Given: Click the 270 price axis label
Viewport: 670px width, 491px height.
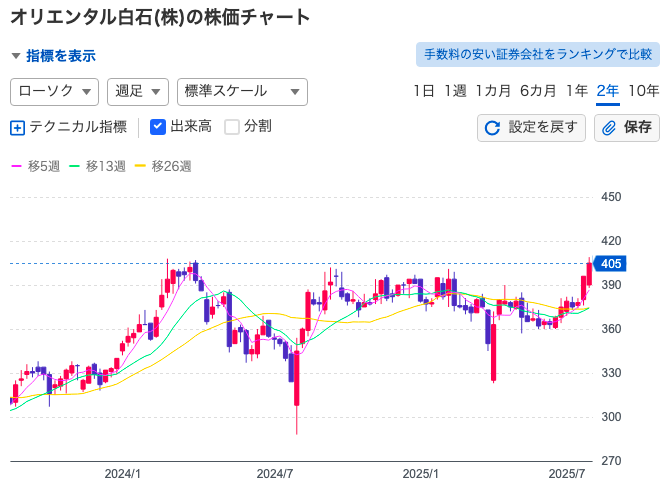Looking at the screenshot, I should tap(611, 461).
